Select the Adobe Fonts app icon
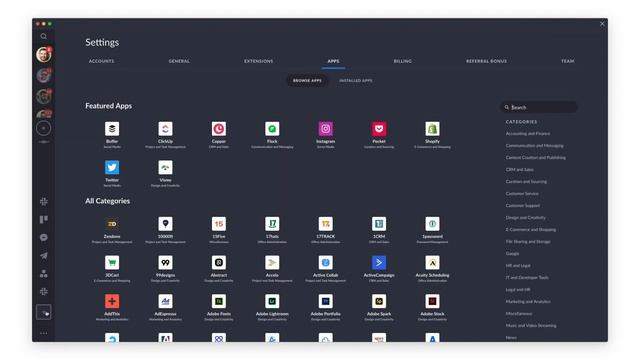The width and height of the screenshot is (640, 360). coord(219,301)
